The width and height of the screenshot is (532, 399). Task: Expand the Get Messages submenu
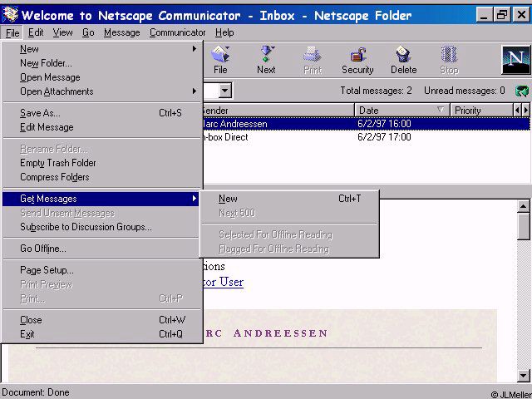tap(195, 199)
